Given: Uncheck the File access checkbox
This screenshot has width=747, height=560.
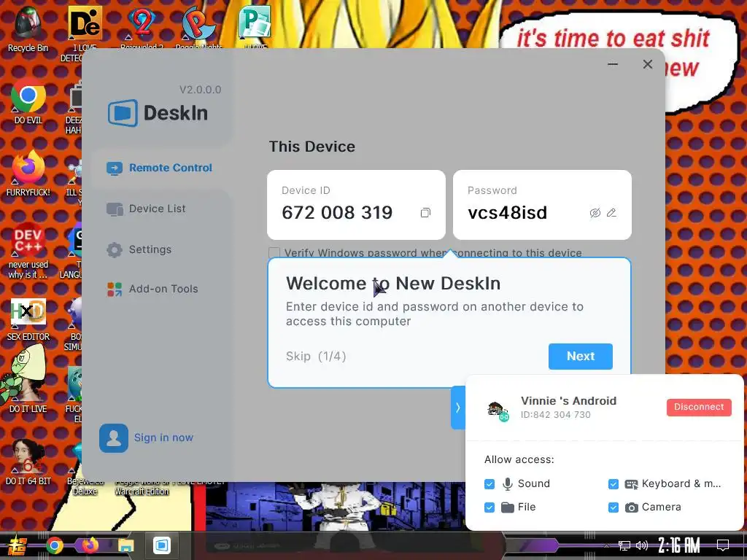Looking at the screenshot, I should pos(489,507).
